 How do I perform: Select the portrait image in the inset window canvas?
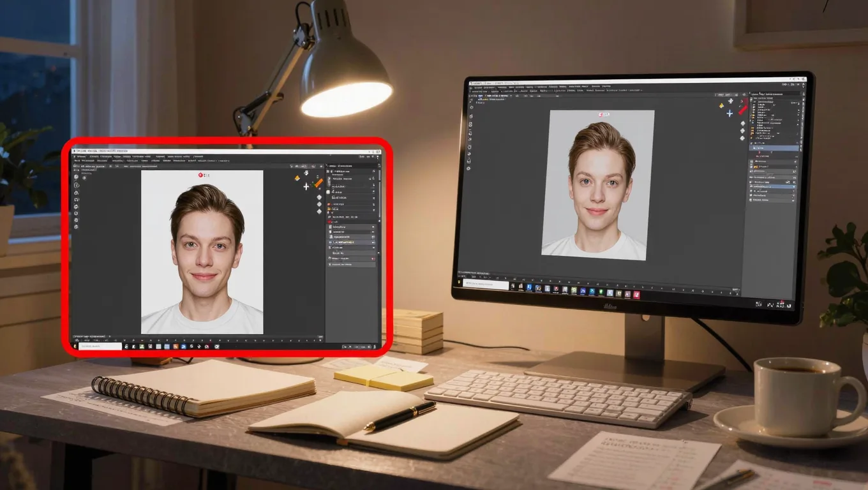202,252
